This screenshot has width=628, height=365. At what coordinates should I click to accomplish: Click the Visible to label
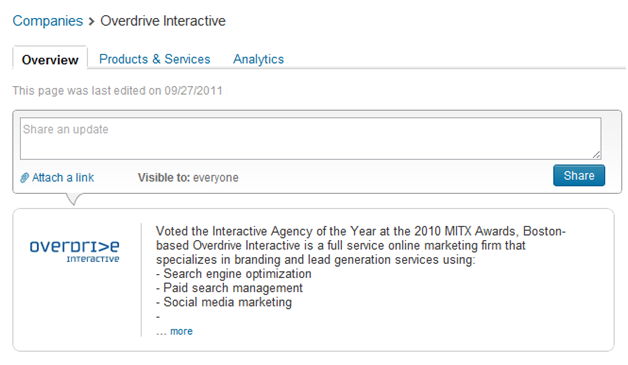point(164,178)
